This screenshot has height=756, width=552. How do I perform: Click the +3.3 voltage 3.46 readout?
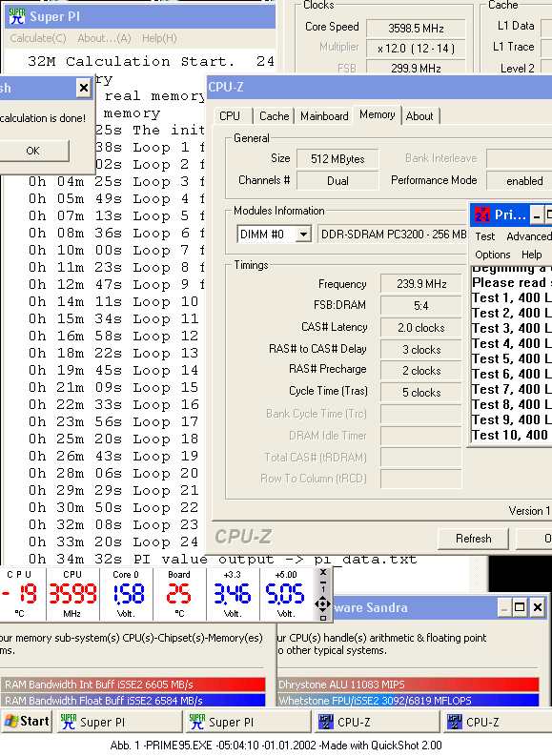pyautogui.click(x=233, y=595)
